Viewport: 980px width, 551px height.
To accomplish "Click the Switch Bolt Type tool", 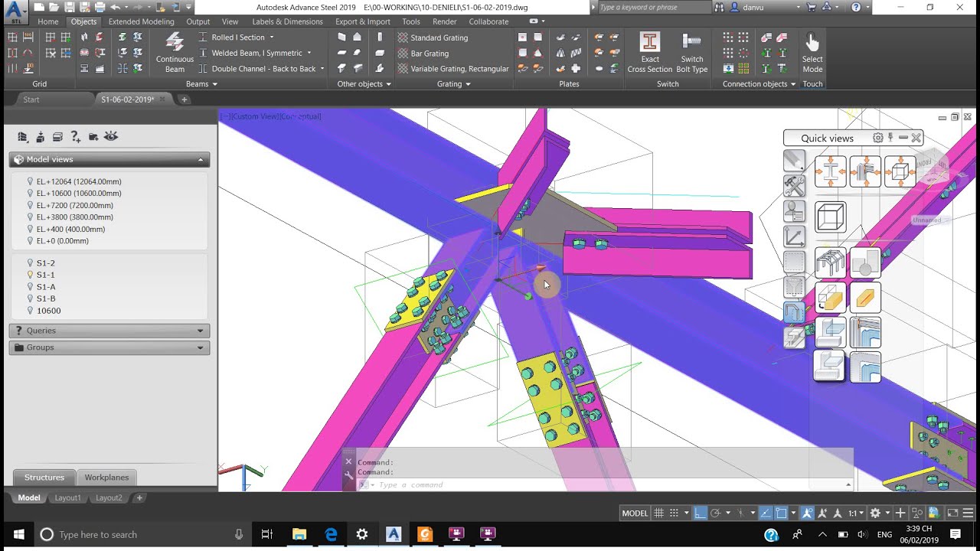I will point(691,53).
